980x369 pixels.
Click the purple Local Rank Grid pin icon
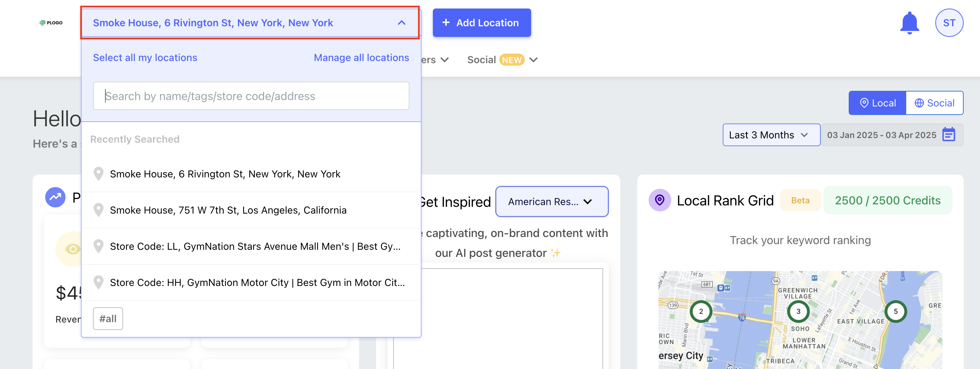tap(659, 200)
